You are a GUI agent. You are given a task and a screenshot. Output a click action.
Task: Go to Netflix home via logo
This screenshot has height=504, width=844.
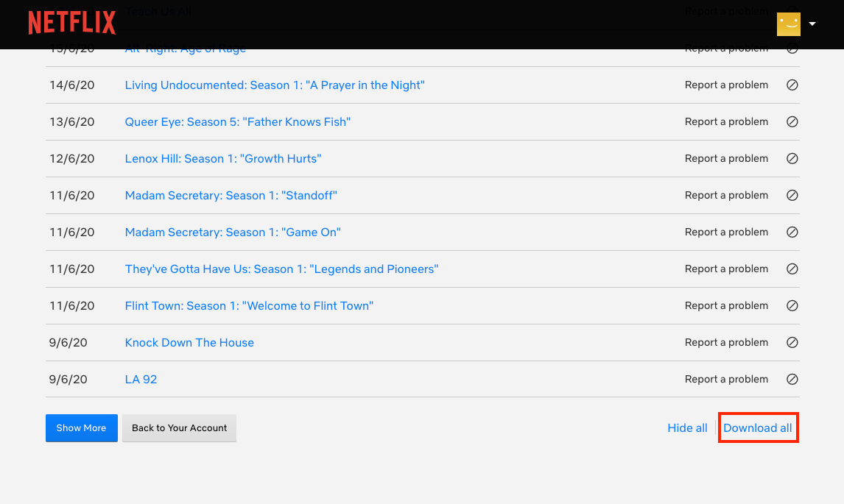point(72,23)
